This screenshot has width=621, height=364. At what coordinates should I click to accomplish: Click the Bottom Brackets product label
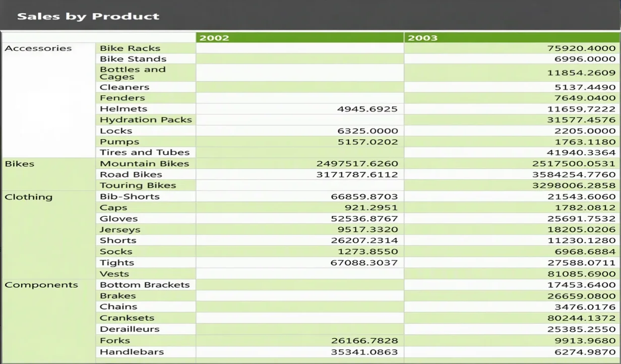click(145, 285)
